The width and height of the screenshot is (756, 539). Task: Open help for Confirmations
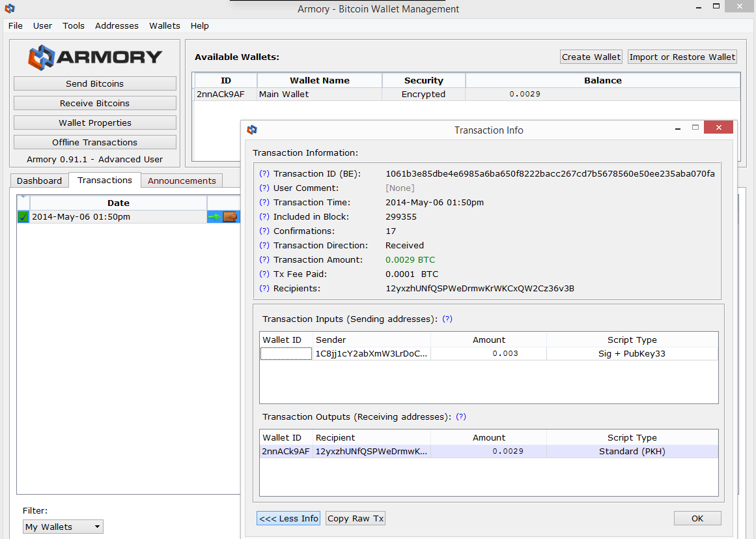pyautogui.click(x=264, y=231)
